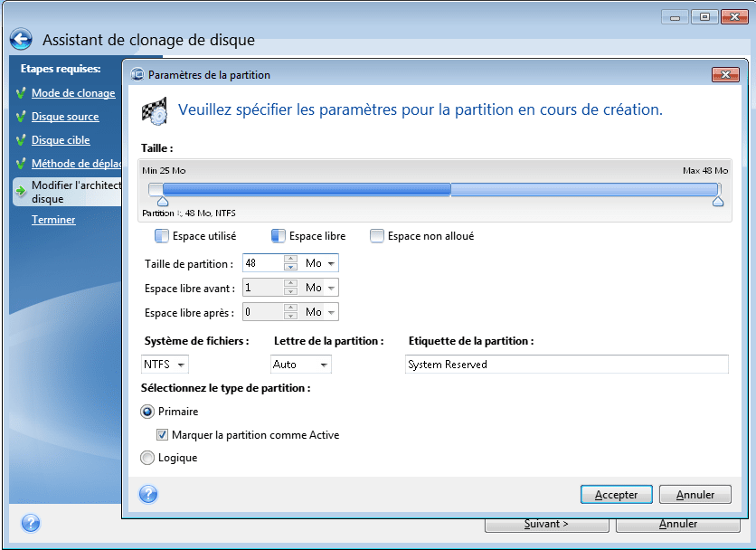Screen dimensions: 756x550
Task: Go to the Disque source step
Action: coord(65,117)
